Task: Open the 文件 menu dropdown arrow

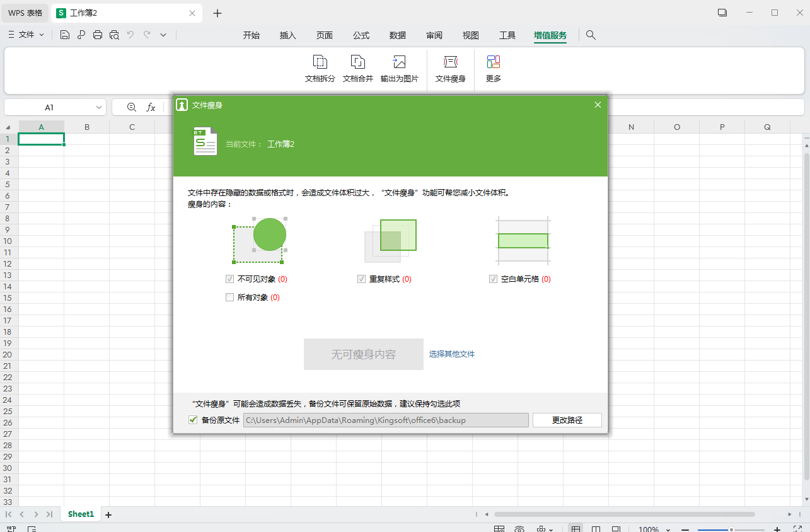Action: tap(41, 35)
